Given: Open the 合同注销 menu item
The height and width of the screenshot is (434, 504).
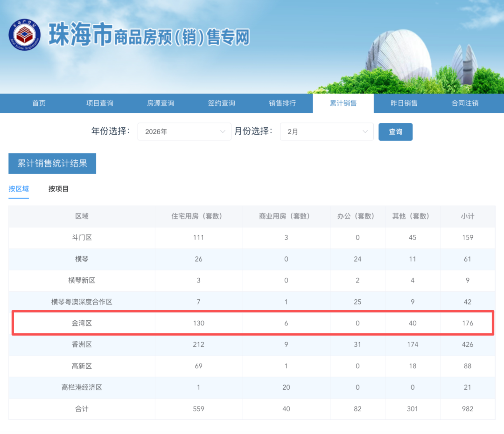Looking at the screenshot, I should click(465, 103).
